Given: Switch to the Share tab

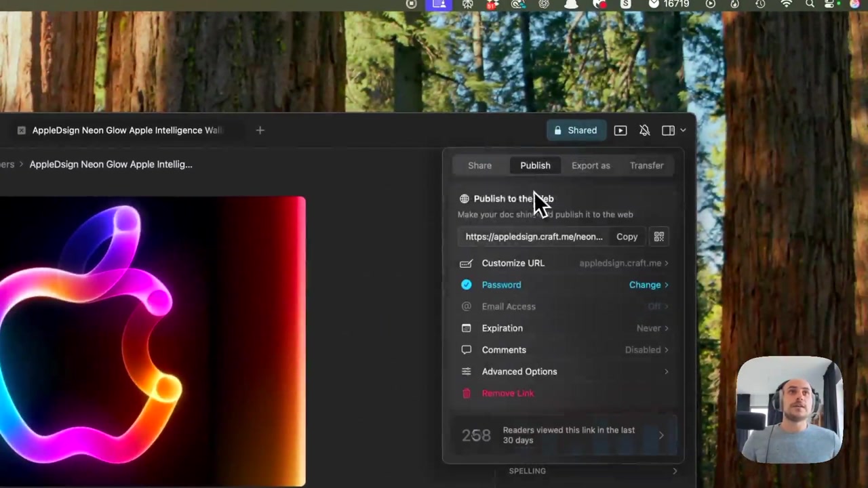Looking at the screenshot, I should [479, 165].
